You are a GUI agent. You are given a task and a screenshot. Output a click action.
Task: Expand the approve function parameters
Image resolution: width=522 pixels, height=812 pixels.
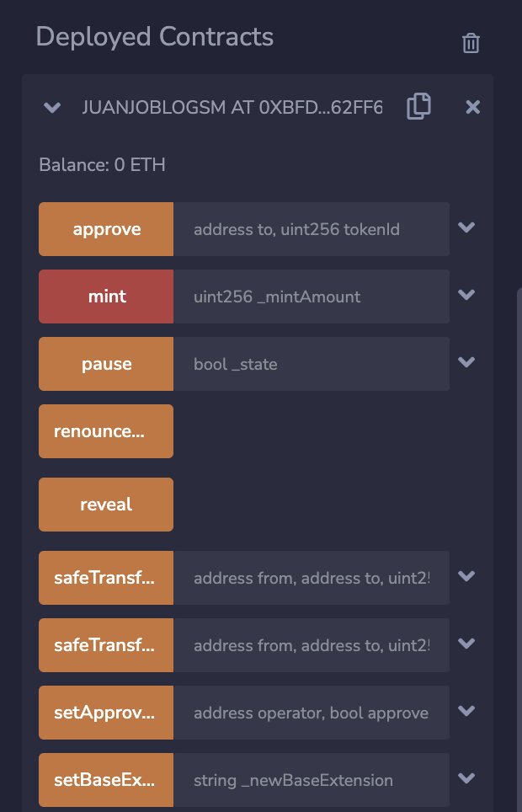pos(466,227)
